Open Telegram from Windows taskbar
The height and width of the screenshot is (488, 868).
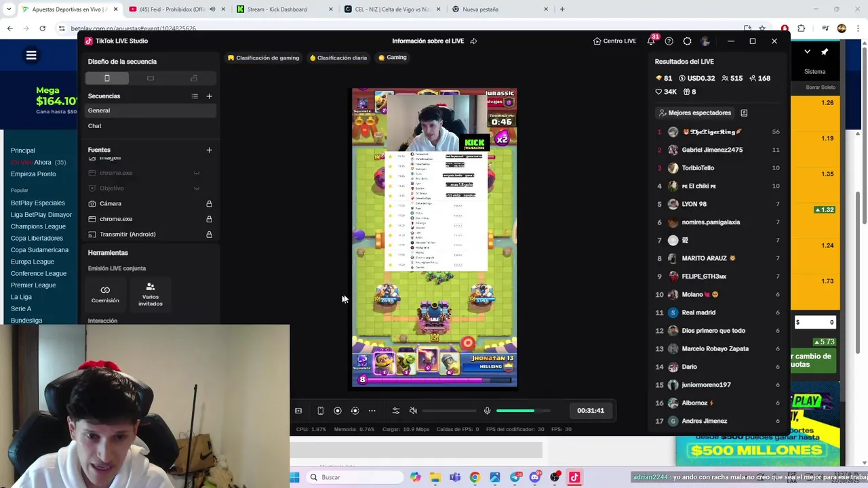515,477
